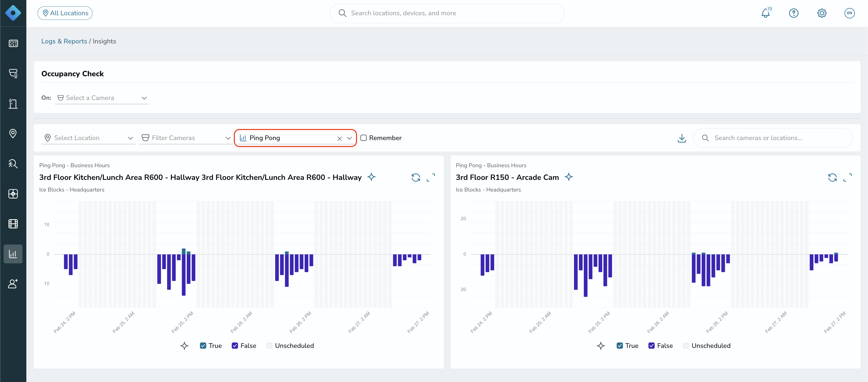
Task: Toggle Unscheduled in the Hallway chart legend
Action: [269, 346]
